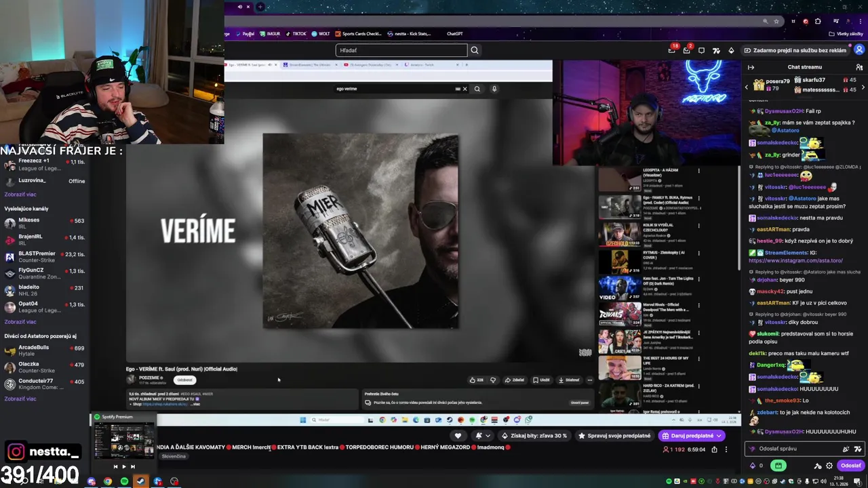Click YouTube 'Uložiť' save button

pos(541,380)
